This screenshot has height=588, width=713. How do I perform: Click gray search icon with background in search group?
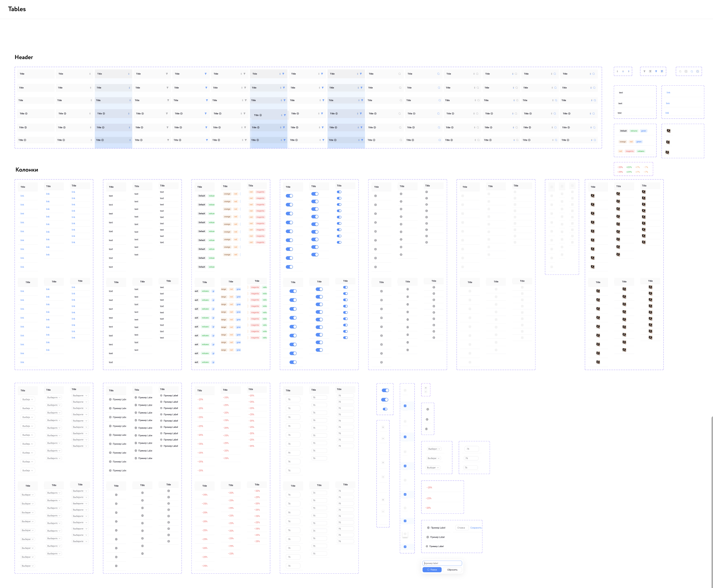tap(686, 71)
